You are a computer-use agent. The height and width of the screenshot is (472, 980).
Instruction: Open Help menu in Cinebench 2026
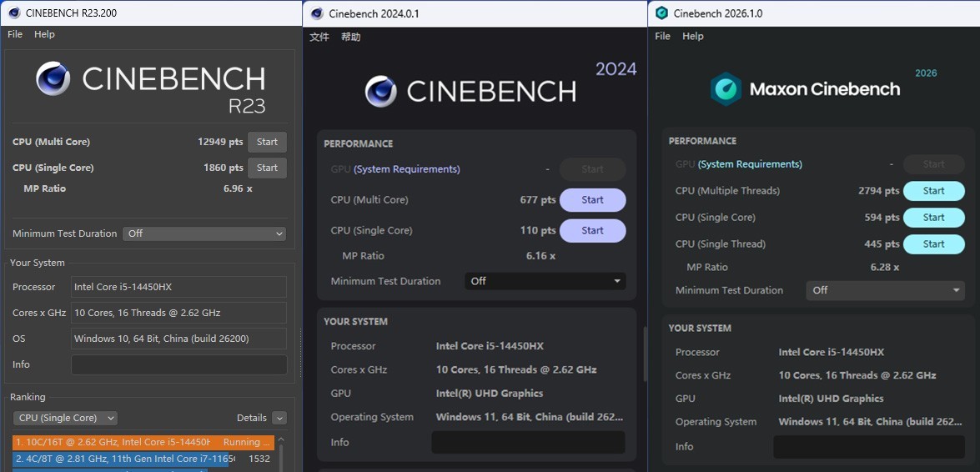tap(692, 36)
